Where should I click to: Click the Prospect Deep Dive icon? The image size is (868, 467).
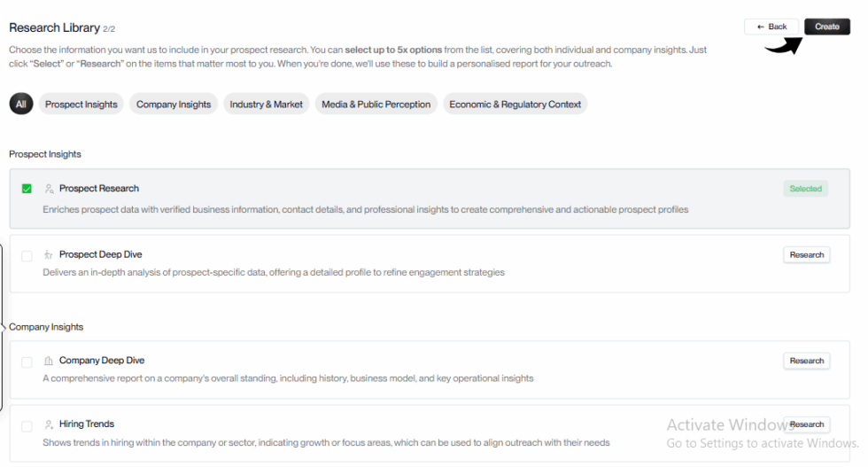click(49, 255)
